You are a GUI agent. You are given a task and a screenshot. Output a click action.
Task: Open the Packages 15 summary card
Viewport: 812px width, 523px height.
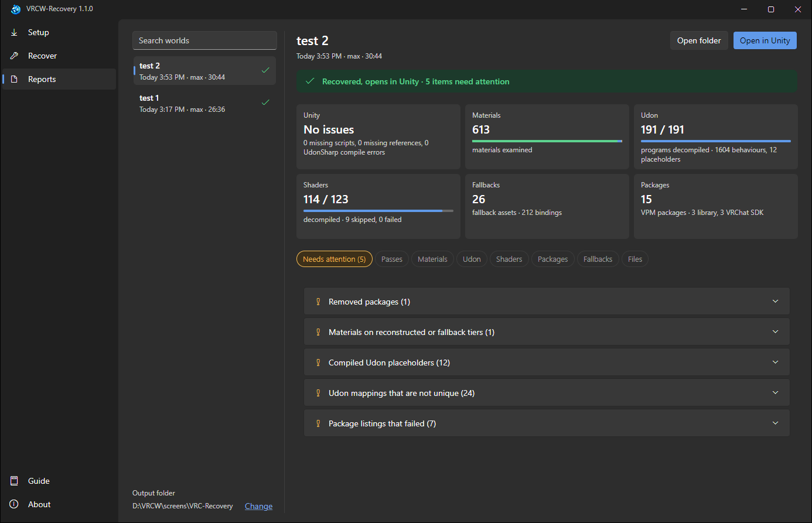[x=716, y=206]
